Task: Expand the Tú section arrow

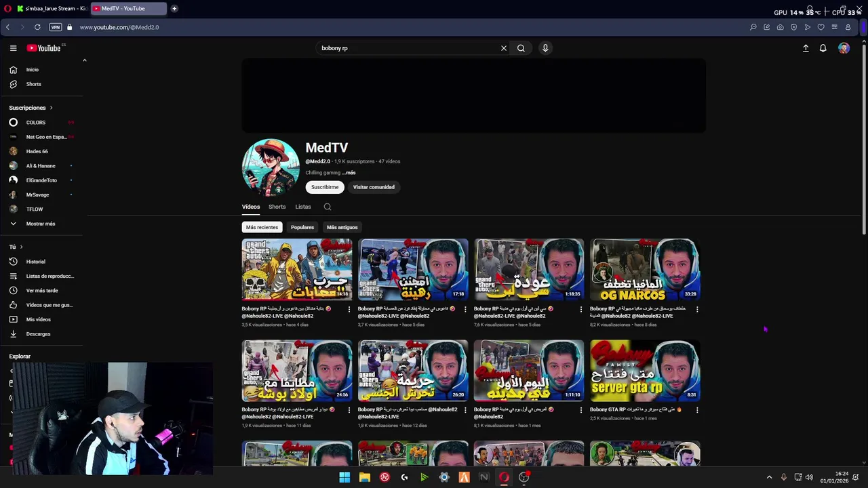Action: (21, 247)
